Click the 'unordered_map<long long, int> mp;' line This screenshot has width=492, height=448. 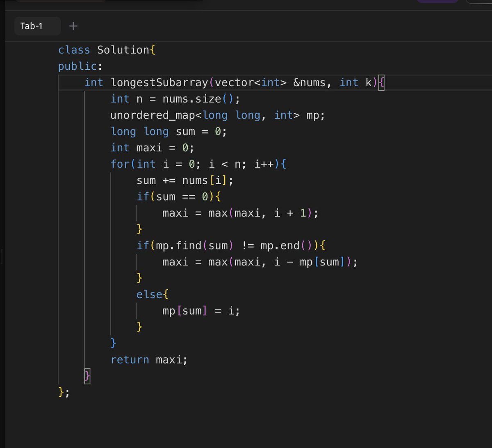point(217,115)
